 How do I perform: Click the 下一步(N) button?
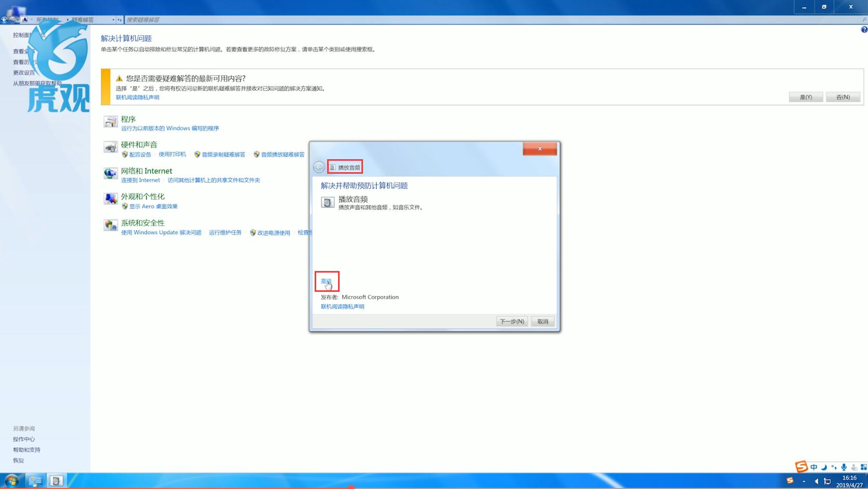(512, 321)
